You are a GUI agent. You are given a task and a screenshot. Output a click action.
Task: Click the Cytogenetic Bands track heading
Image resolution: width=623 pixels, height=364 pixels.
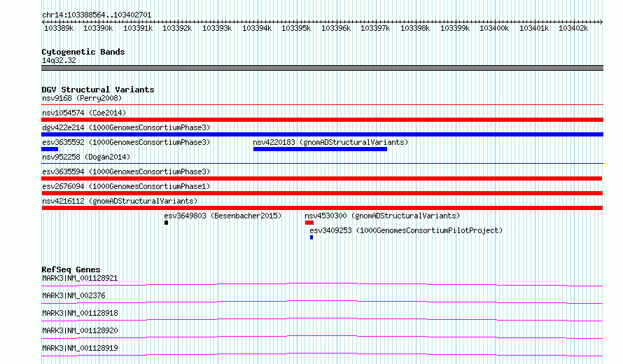click(x=83, y=52)
